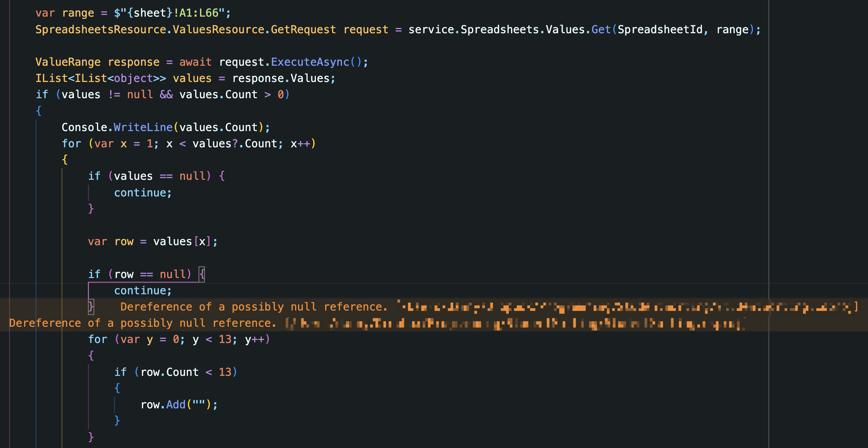The image size is (868, 448).
Task: Click the ExecuteAsync method call
Action: 310,62
